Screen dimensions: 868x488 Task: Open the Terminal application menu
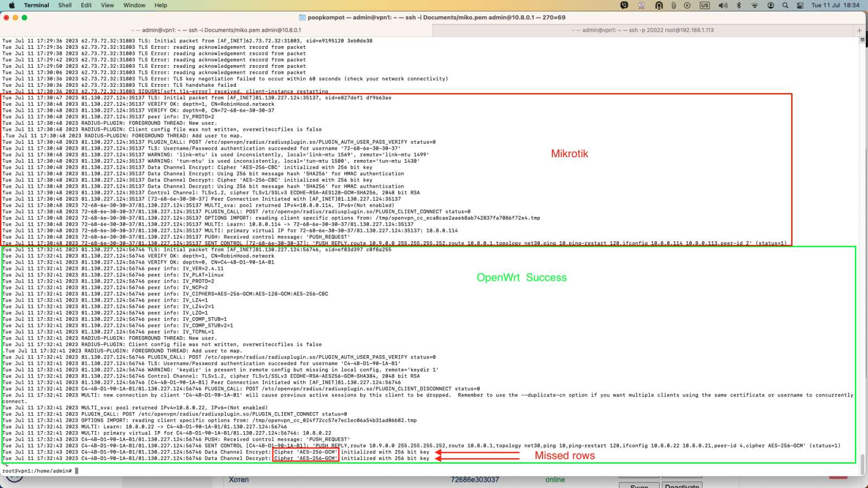pos(36,5)
